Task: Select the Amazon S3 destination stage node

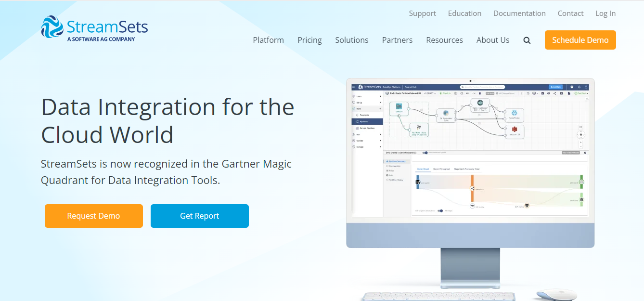Action: click(x=515, y=132)
